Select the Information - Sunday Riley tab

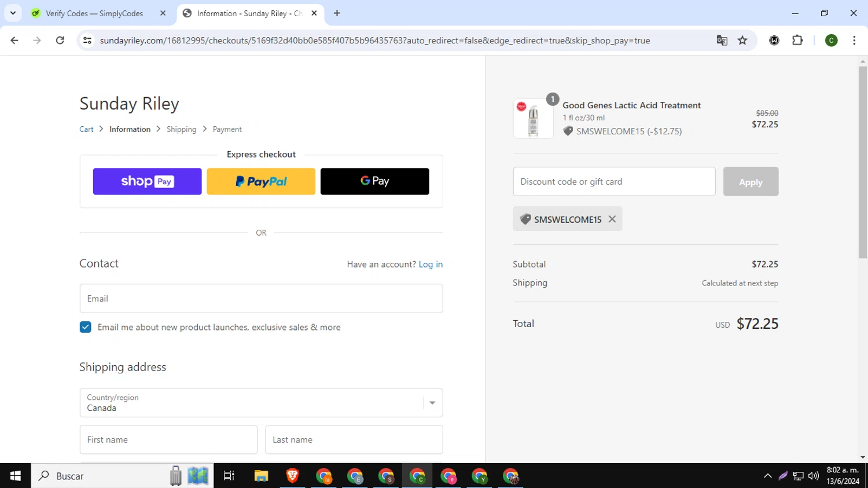(250, 13)
